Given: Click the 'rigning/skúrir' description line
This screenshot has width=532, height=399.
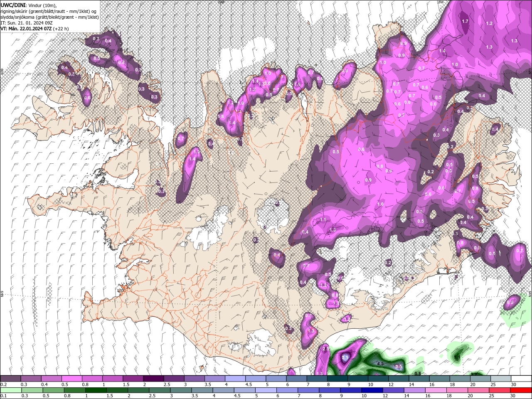Looking at the screenshot, I should point(48,11).
